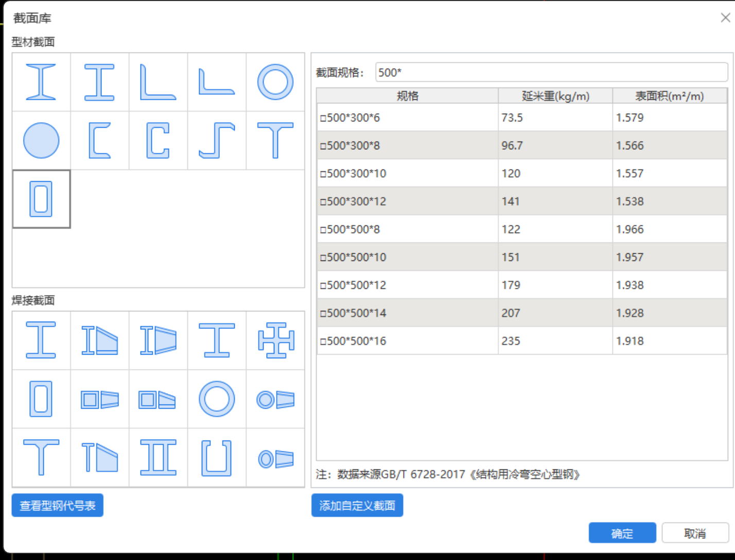Click surface area value 1.966

point(630,229)
